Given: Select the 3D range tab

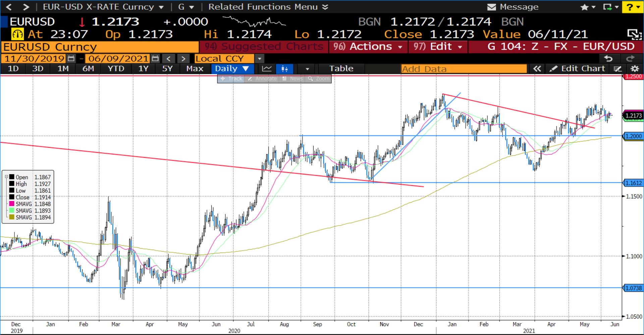Looking at the screenshot, I should click(38, 69).
